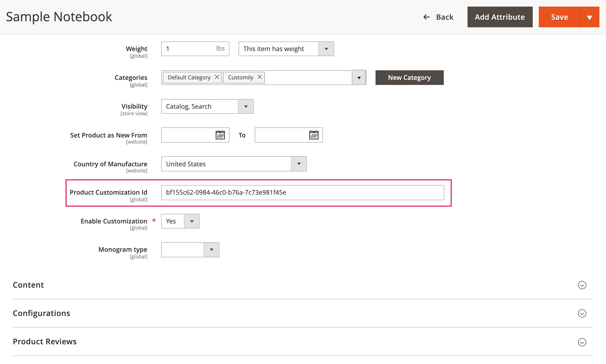Expand the Product Reviews section
This screenshot has width=606, height=364.
582,342
